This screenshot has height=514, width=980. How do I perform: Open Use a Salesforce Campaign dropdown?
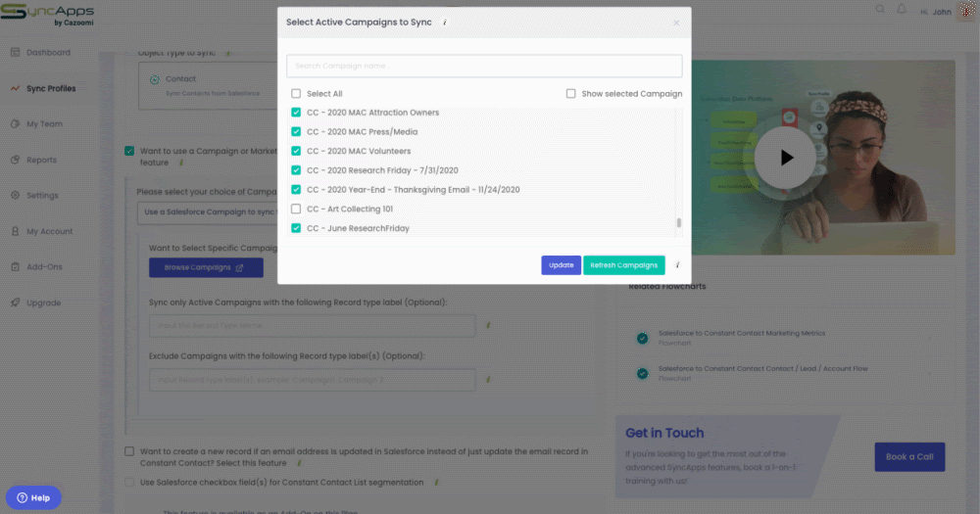(x=208, y=212)
